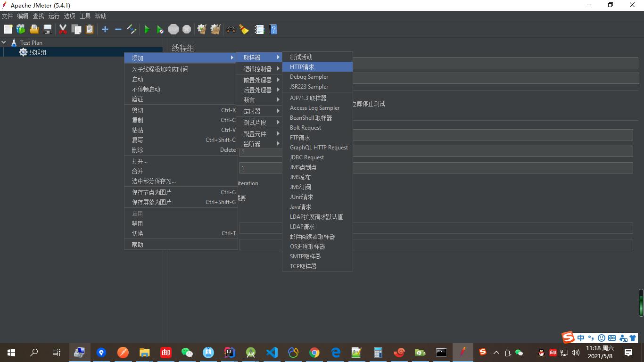
Task: Open Visual Studio Code from taskbar
Action: (272, 352)
